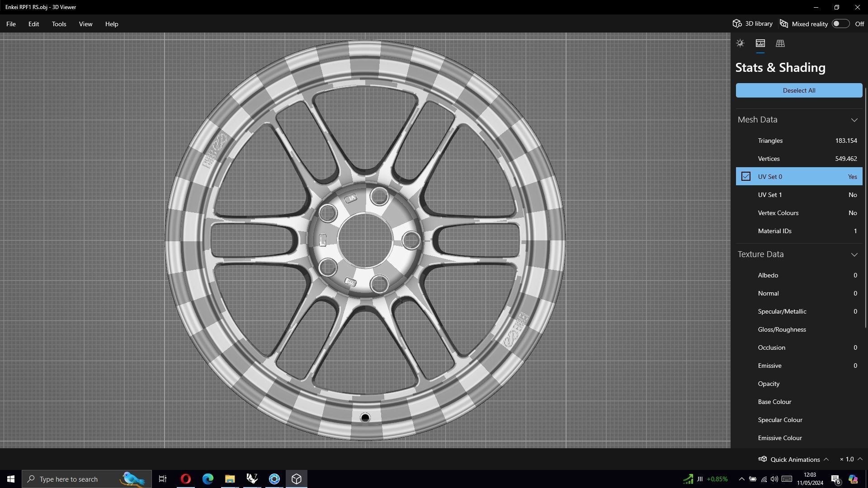Collapse the Mesh Data section
This screenshot has height=488, width=868.
click(854, 120)
